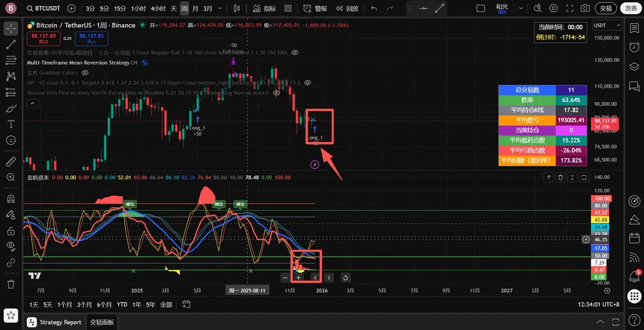The height and width of the screenshot is (330, 644).
Task: Show the 玄机 Gradient Colors indicator
Action: (x=85, y=73)
